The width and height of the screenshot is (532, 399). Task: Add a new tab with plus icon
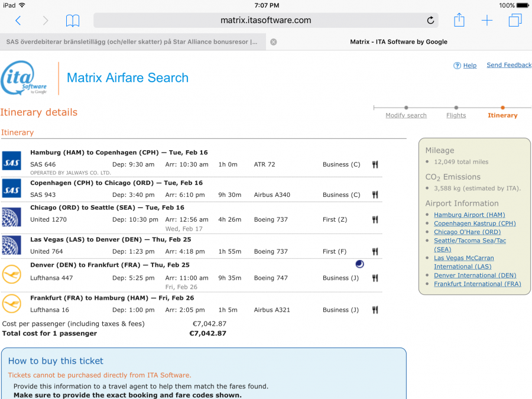point(486,21)
